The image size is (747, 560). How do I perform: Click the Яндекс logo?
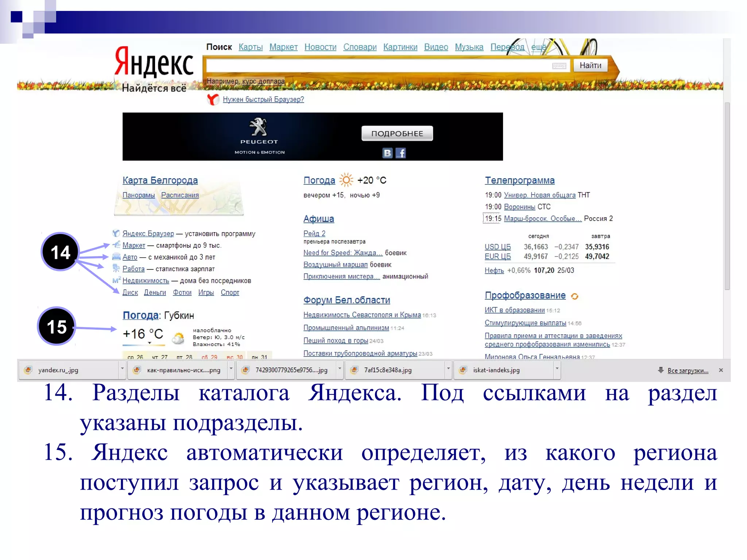[154, 62]
